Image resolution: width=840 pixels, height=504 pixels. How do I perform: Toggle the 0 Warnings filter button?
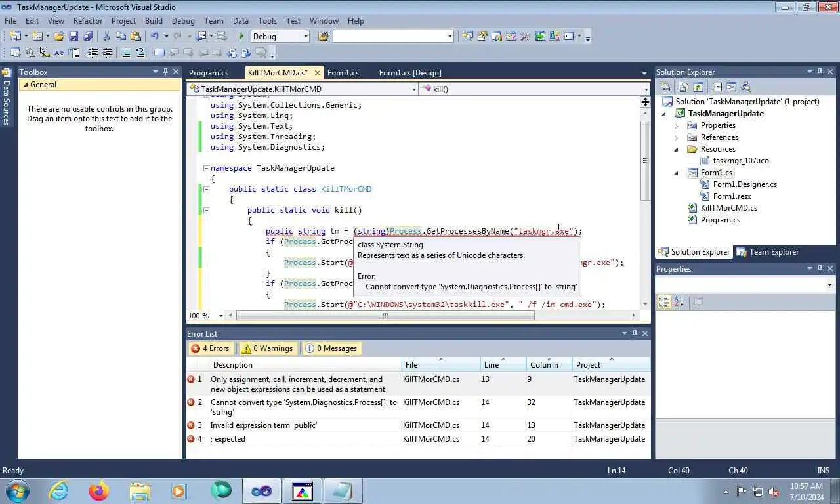coord(267,348)
